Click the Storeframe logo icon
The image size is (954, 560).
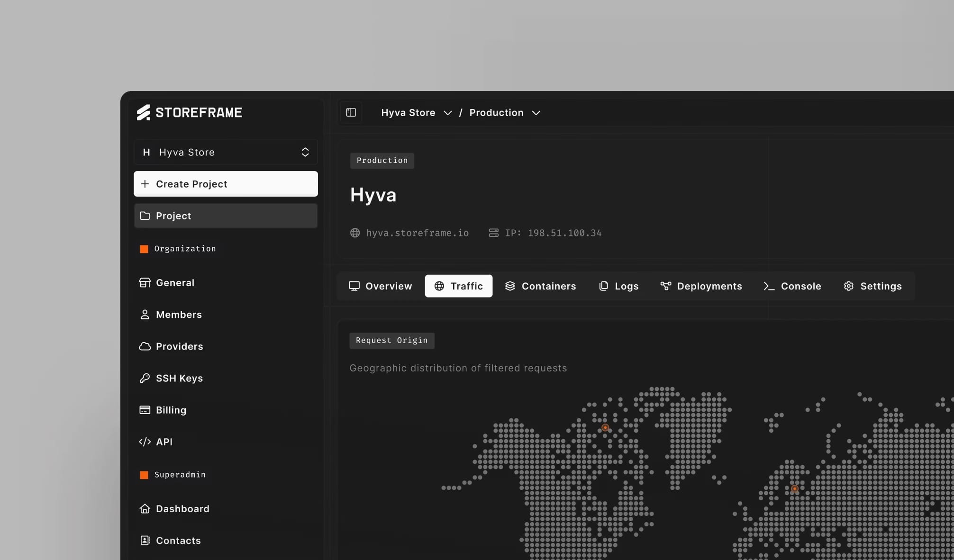click(144, 112)
